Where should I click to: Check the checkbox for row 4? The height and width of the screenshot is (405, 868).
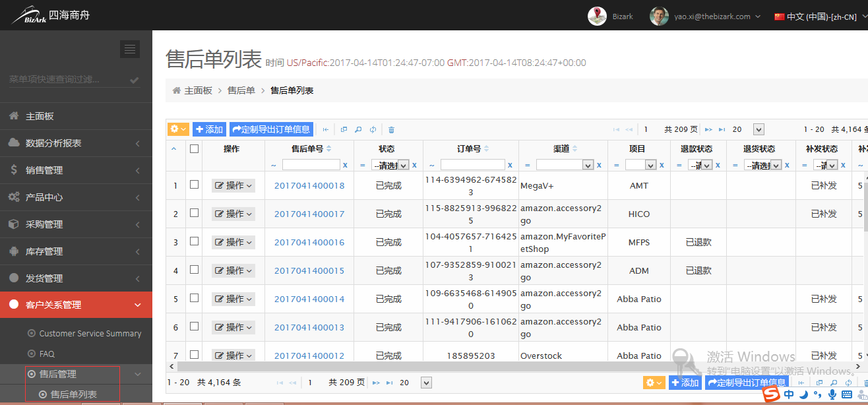194,270
